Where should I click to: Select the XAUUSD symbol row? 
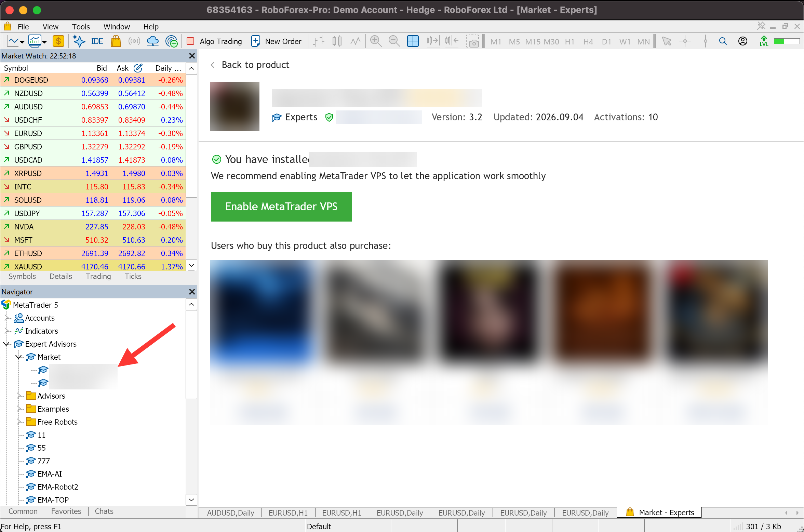click(x=93, y=266)
